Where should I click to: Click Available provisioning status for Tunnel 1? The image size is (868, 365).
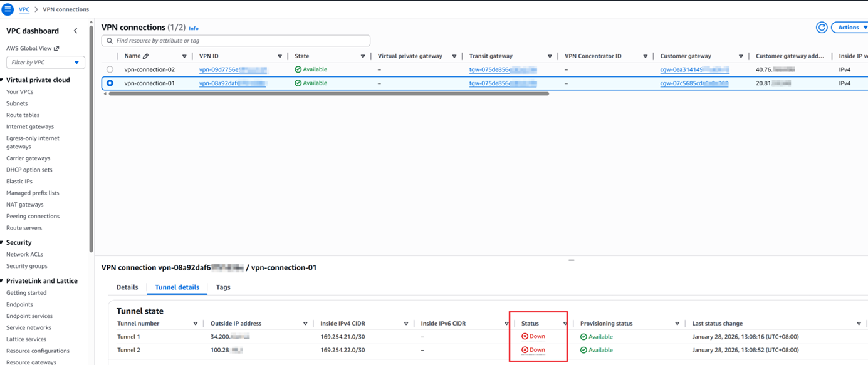click(x=597, y=337)
